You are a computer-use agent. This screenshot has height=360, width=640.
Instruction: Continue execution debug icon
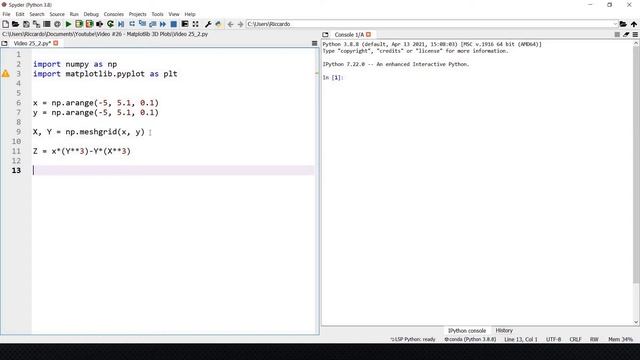tap(163, 24)
